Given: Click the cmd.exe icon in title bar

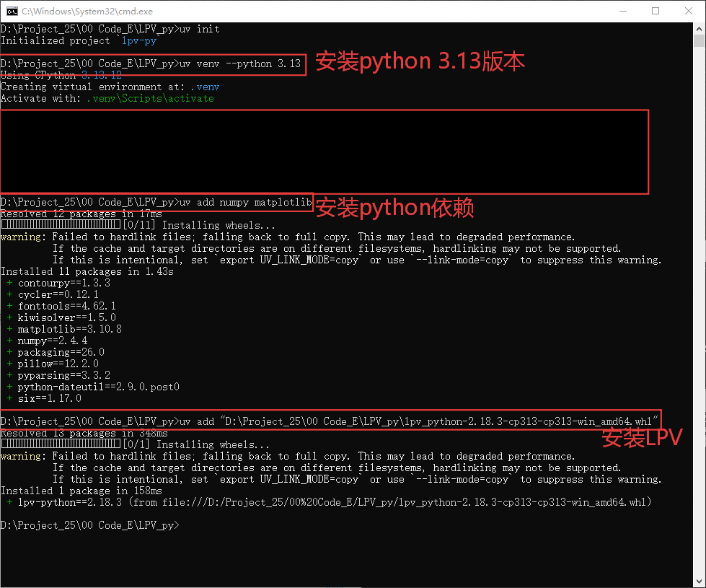Looking at the screenshot, I should click(12, 11).
